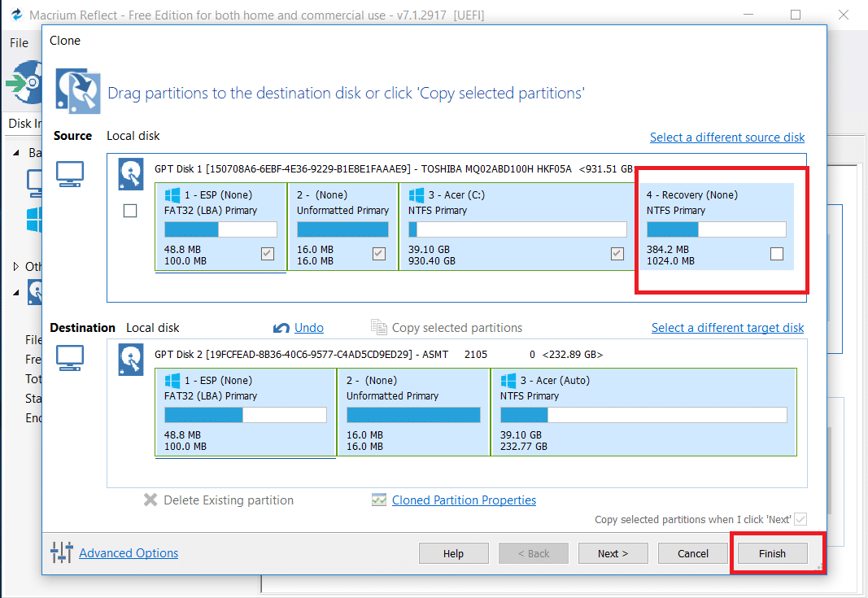Click the GPT Disk 1 TOSHIBA title text

395,169
